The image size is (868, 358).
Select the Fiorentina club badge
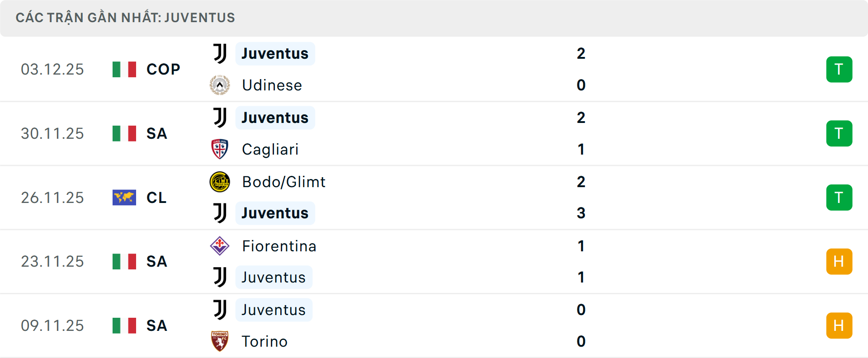(220, 246)
